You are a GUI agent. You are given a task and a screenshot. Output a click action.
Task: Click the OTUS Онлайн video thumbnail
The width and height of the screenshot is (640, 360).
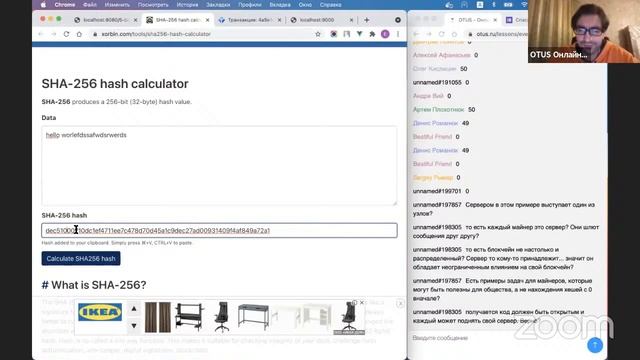(x=584, y=31)
